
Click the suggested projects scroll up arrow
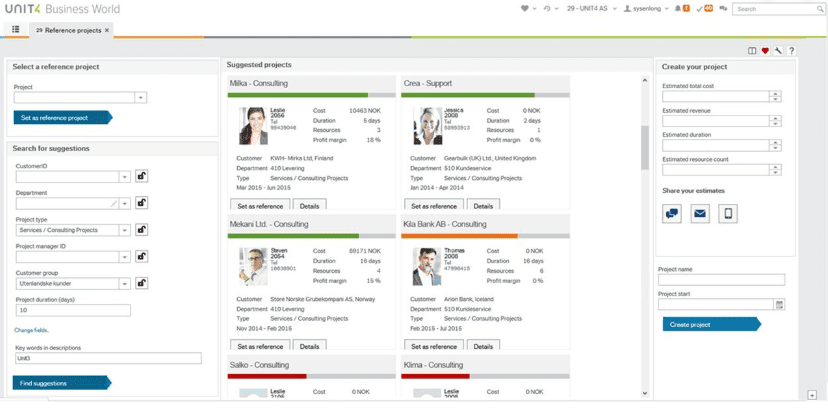point(644,80)
